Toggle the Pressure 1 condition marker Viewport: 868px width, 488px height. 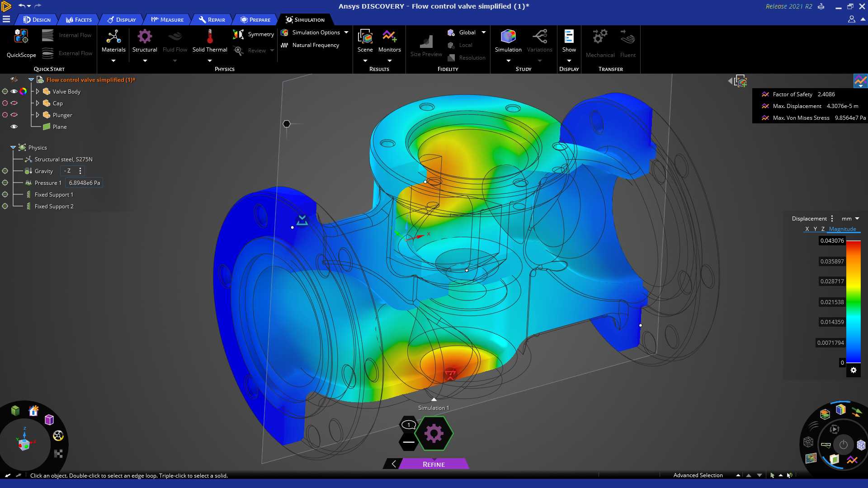tap(5, 183)
